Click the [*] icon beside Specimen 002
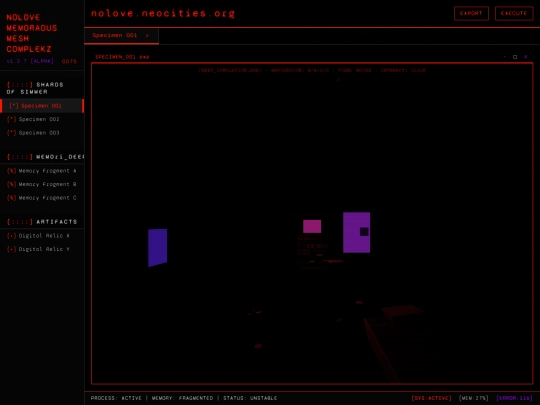This screenshot has height=405, width=540. coord(11,119)
